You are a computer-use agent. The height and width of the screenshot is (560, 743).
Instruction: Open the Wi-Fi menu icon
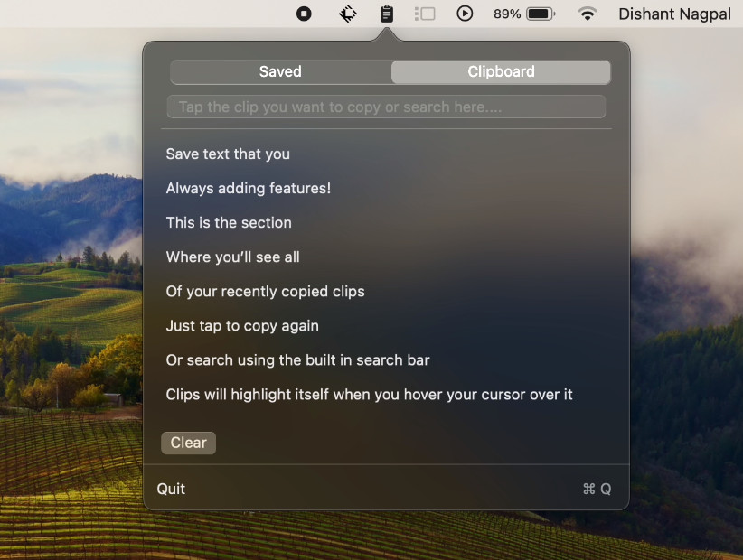point(588,14)
